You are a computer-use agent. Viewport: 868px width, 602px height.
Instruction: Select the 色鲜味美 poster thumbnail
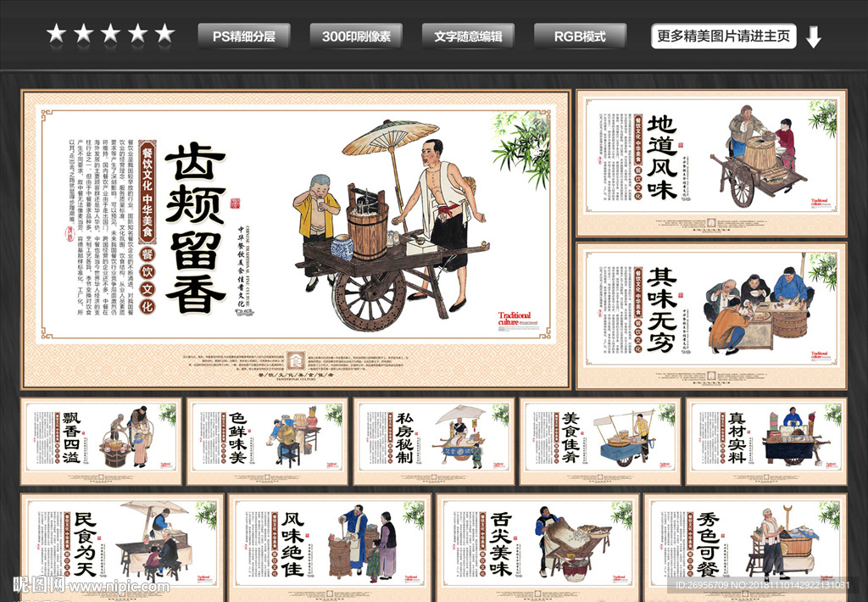pyautogui.click(x=268, y=442)
